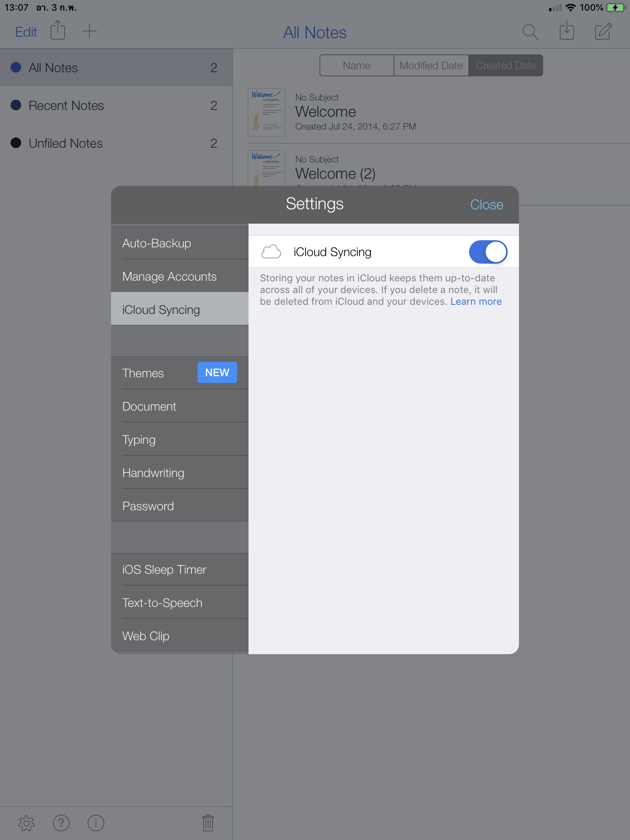Follow the Learn more link
This screenshot has height=840, width=630.
[476, 301]
